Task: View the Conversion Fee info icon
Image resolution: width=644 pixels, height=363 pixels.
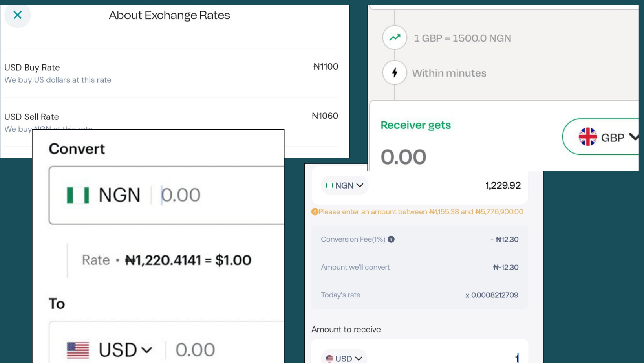Action: pyautogui.click(x=391, y=239)
